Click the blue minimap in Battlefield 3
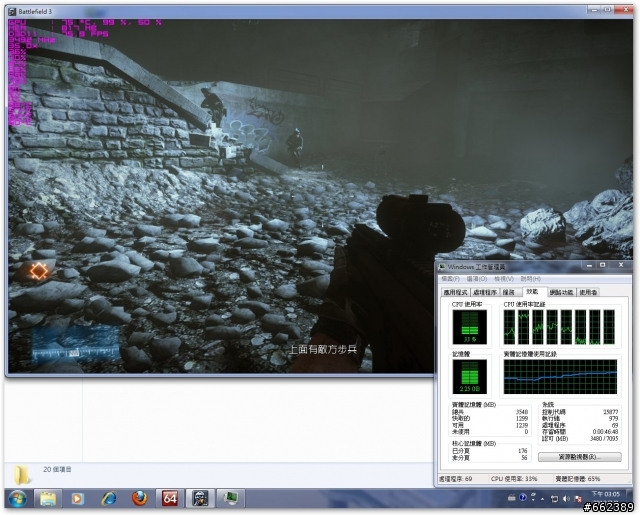Viewport: 640px width, 515px height. [76, 344]
